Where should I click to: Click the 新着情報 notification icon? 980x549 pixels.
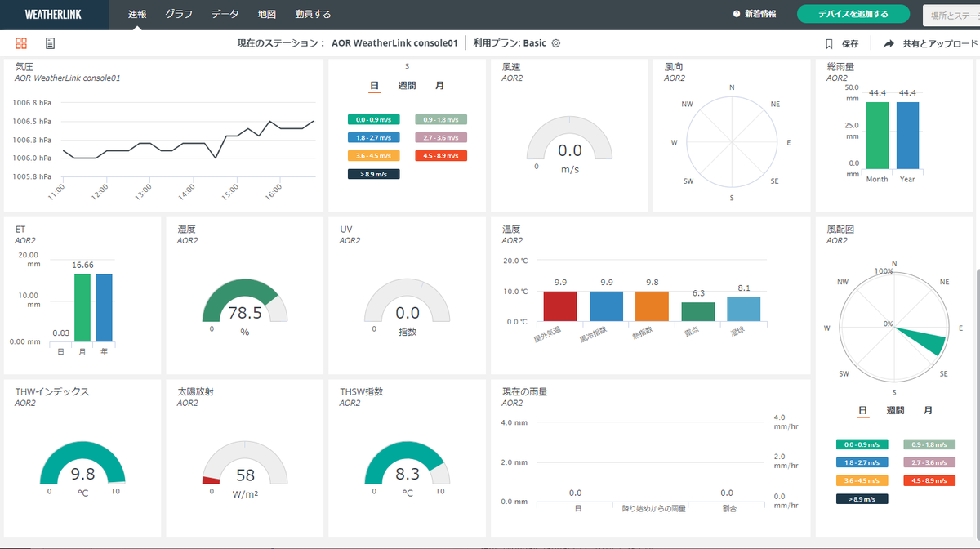pos(737,14)
